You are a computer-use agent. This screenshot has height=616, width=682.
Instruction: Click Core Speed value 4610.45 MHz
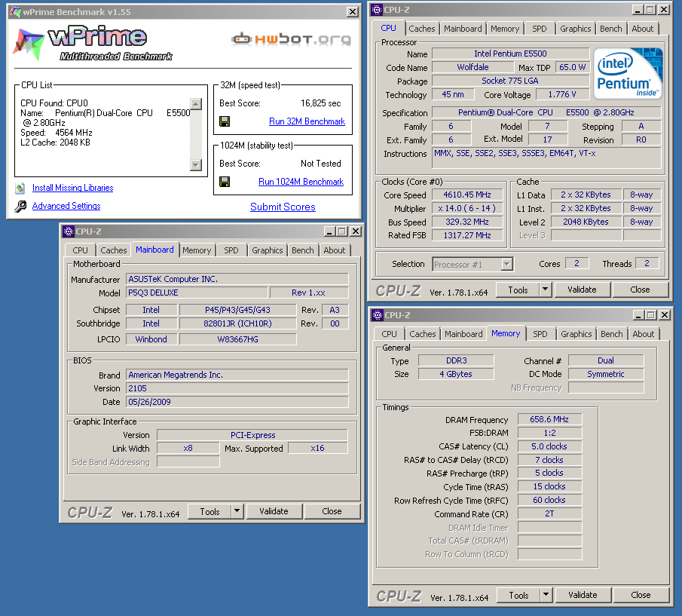(467, 195)
